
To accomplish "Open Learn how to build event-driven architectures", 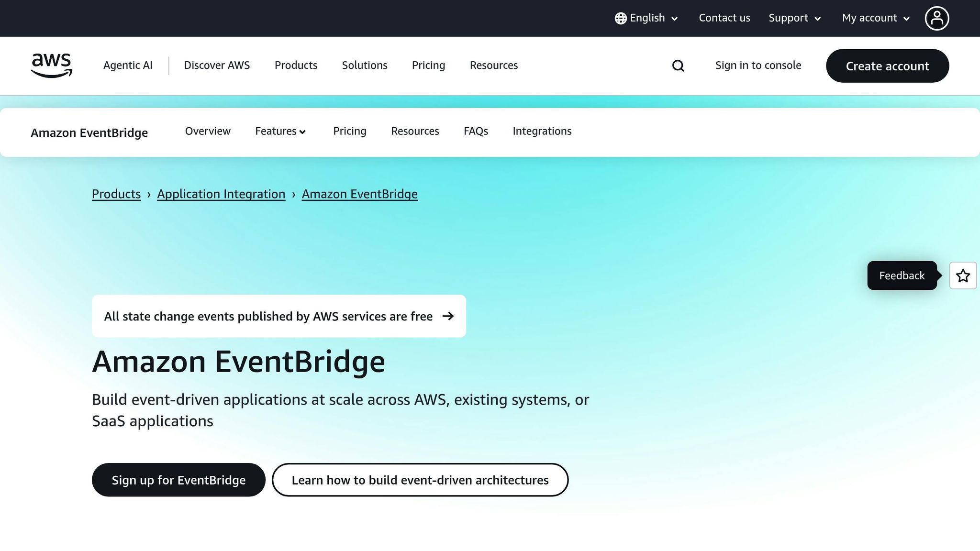I will [420, 480].
